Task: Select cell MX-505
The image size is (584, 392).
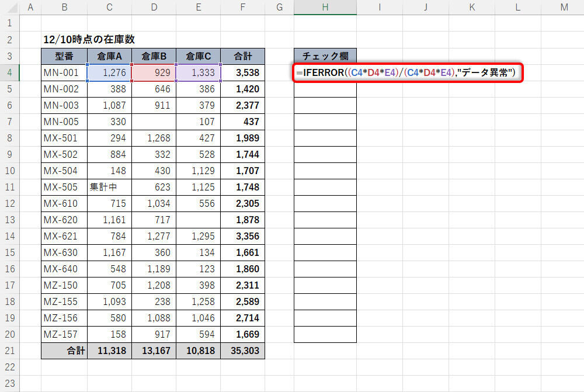Action: [64, 187]
